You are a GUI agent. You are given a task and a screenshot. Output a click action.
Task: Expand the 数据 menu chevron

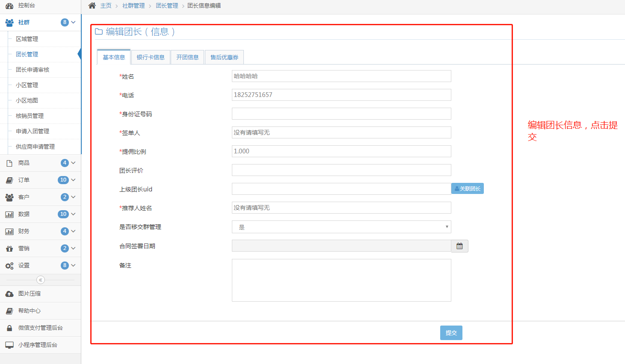click(73, 214)
